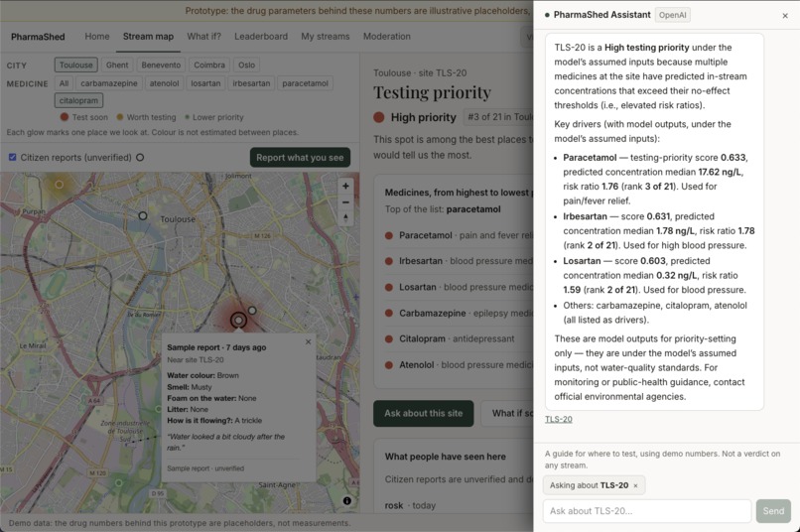The width and height of the screenshot is (800, 532).
Task: Select Carbamazepine in the medicines list
Action: click(459, 314)
